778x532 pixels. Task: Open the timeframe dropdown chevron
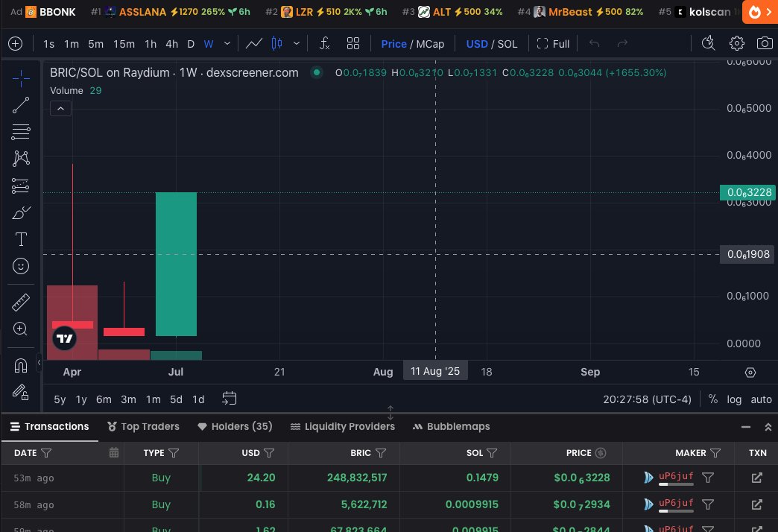click(x=226, y=44)
